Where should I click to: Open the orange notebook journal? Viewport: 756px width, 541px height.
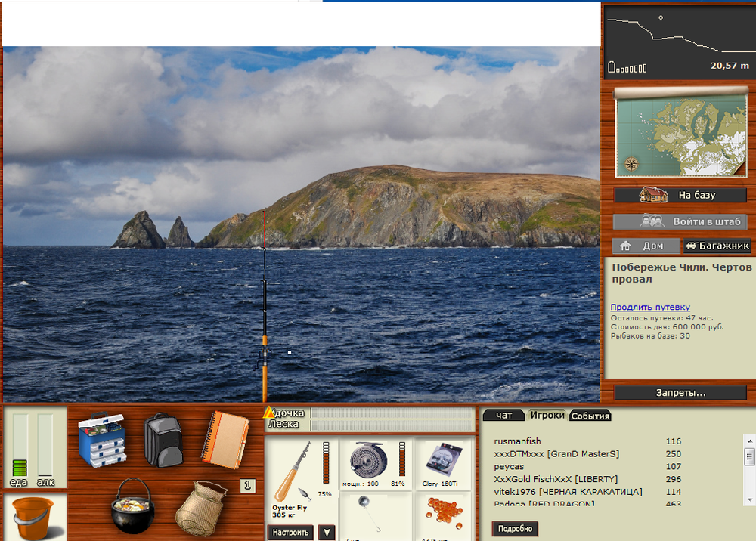pyautogui.click(x=225, y=439)
